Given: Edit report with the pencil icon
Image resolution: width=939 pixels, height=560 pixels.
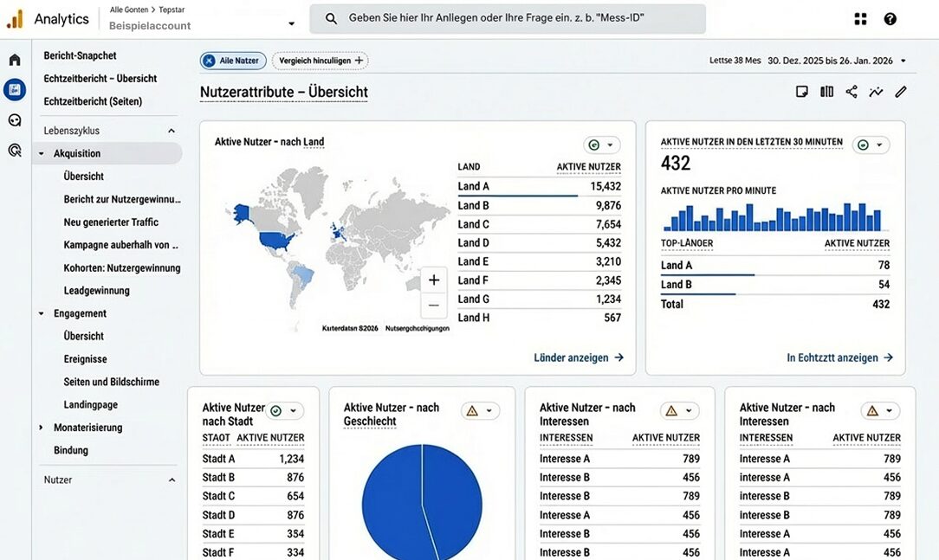Looking at the screenshot, I should click(901, 92).
